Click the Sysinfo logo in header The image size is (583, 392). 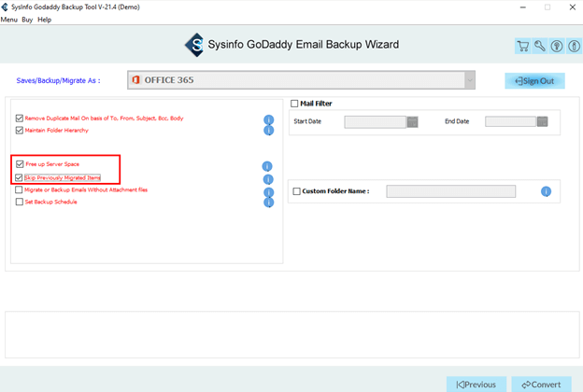coord(195,45)
